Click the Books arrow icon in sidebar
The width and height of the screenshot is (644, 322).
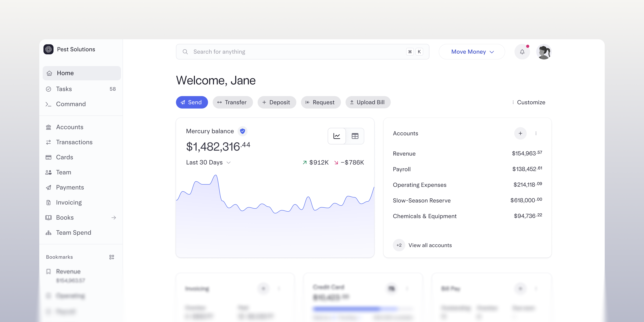[114, 218]
